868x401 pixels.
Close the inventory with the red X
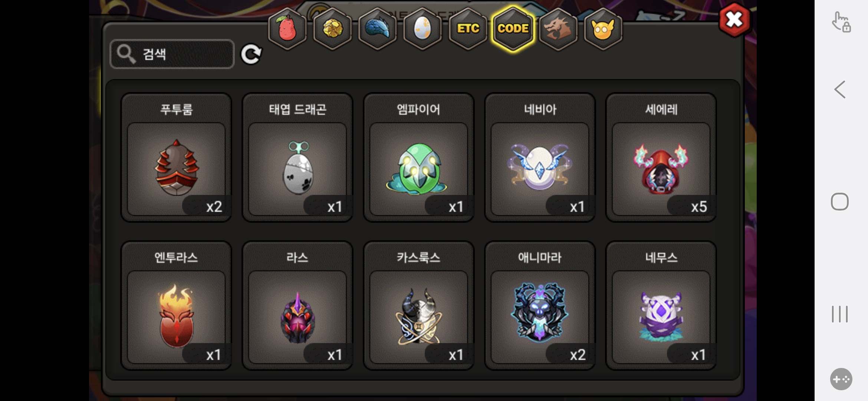734,20
